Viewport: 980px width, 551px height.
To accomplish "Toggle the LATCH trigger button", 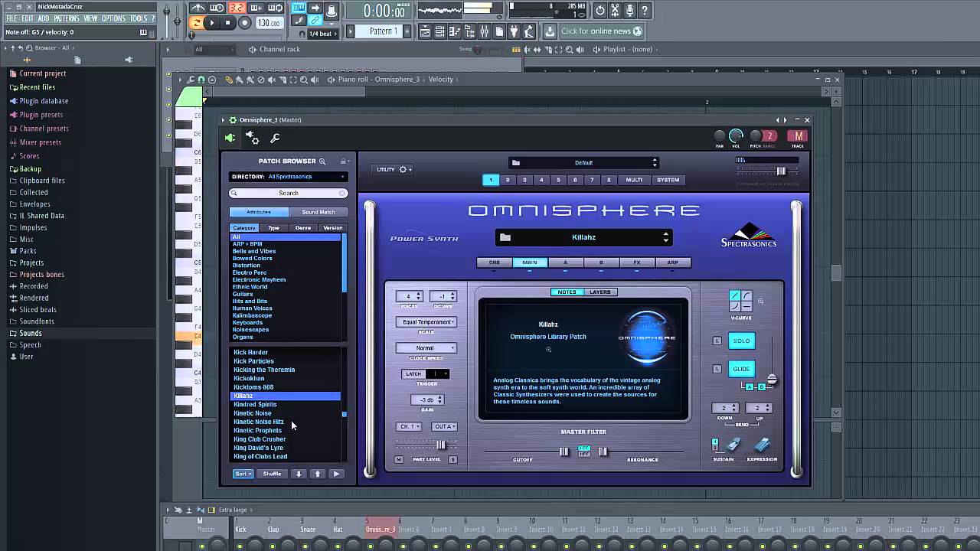I will click(x=413, y=374).
